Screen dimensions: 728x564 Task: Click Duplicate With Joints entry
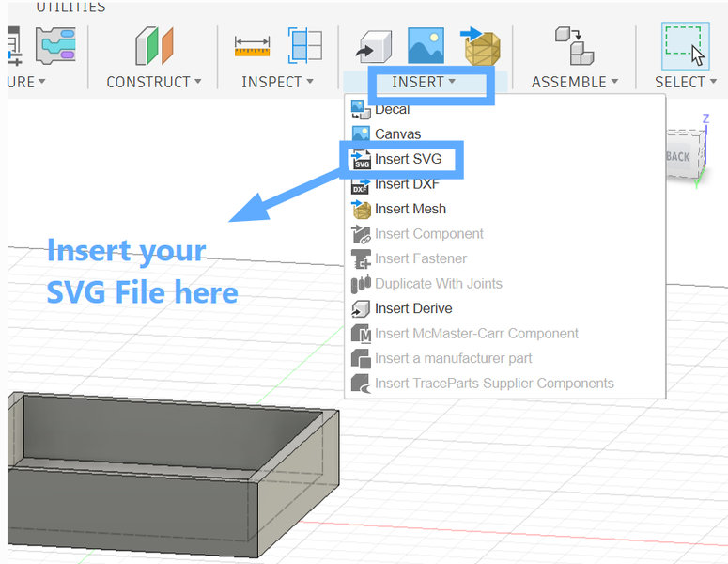[x=504, y=283]
